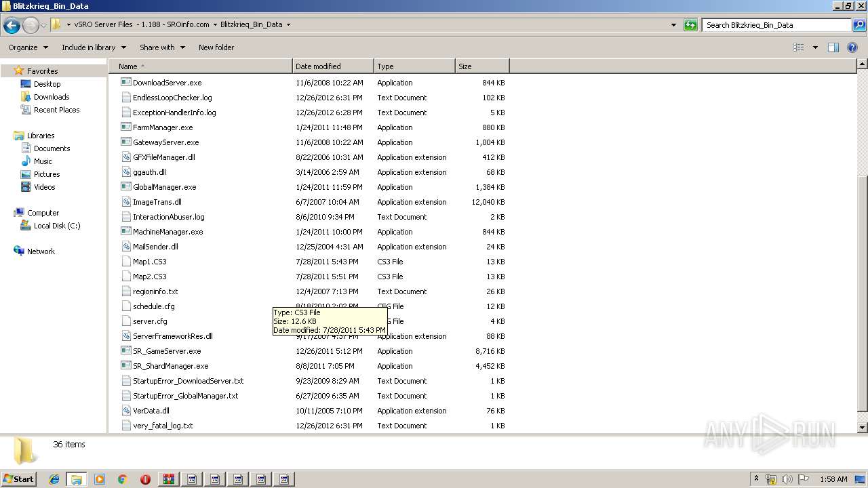Viewport: 868px width, 488px height.
Task: Click the Back navigation arrow
Action: tap(12, 26)
